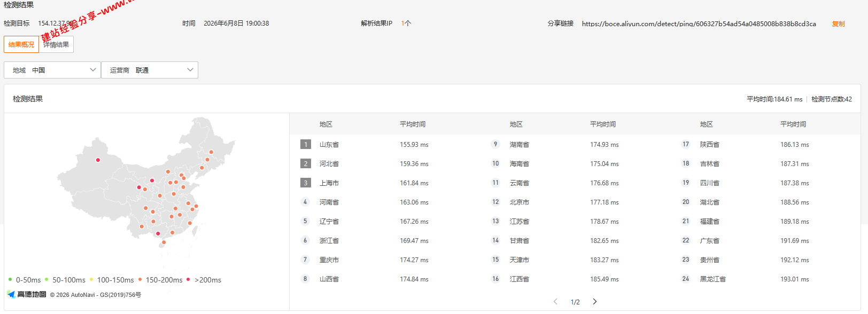This screenshot has height=314, width=868.
Task: Open the 地域 中国 dropdown
Action: coord(52,70)
